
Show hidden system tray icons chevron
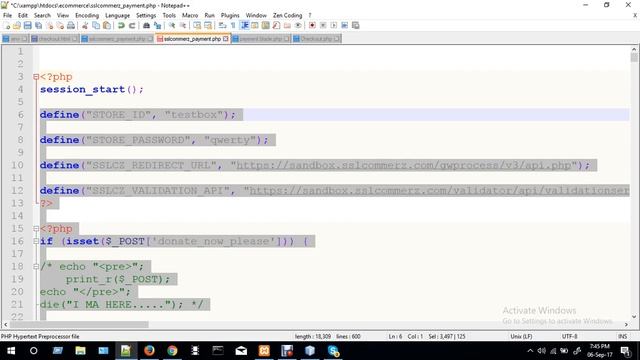pos(530,351)
